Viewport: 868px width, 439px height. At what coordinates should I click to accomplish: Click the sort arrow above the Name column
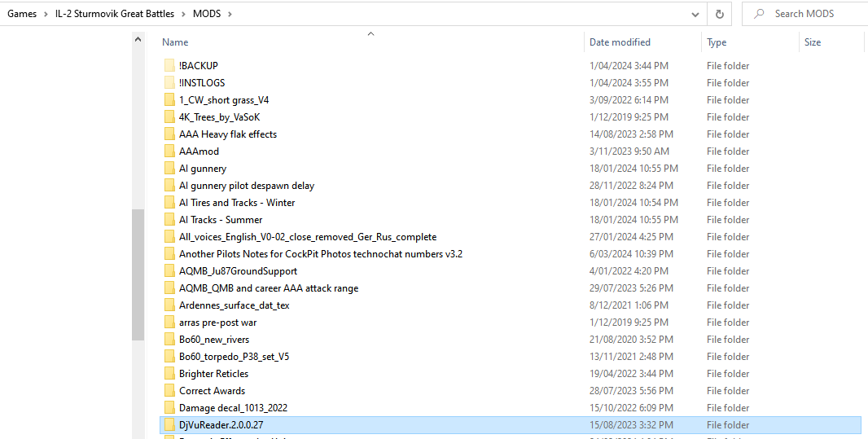(370, 33)
